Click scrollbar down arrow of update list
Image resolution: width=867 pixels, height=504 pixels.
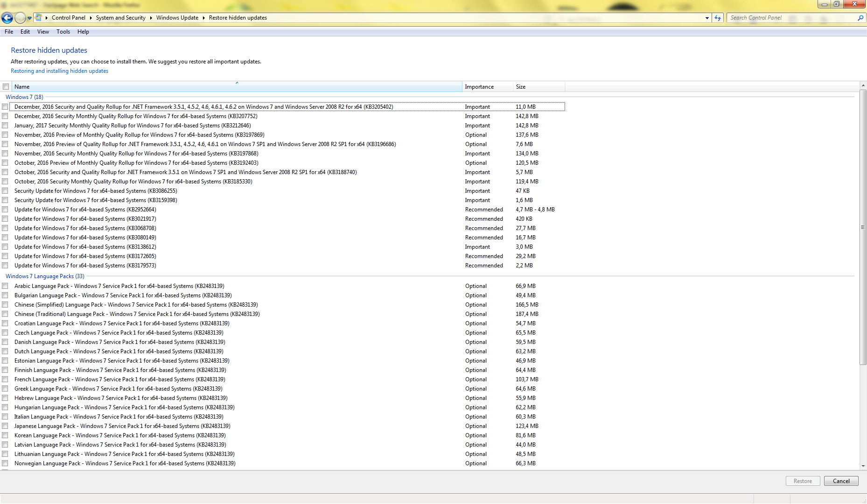click(863, 466)
